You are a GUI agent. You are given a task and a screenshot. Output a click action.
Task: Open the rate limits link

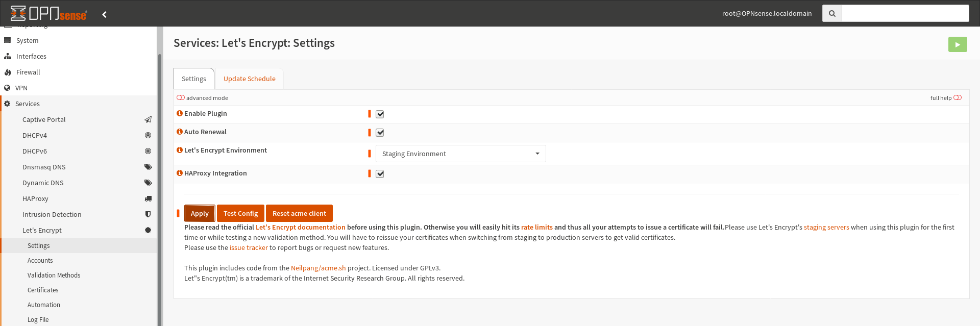536,227
